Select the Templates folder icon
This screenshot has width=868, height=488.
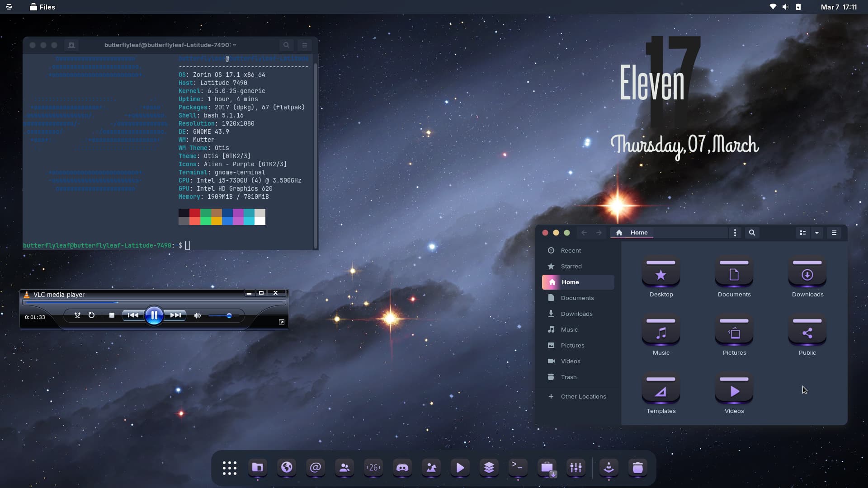point(661,389)
